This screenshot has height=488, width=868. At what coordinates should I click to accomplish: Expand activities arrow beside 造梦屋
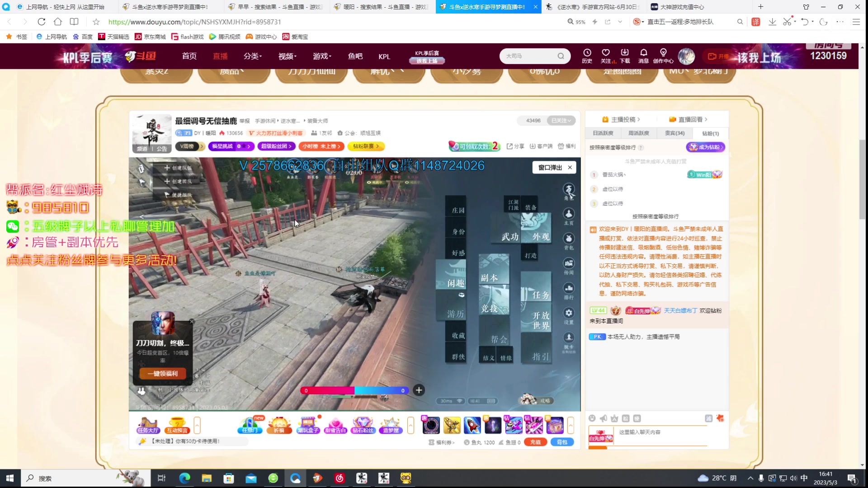(410, 425)
